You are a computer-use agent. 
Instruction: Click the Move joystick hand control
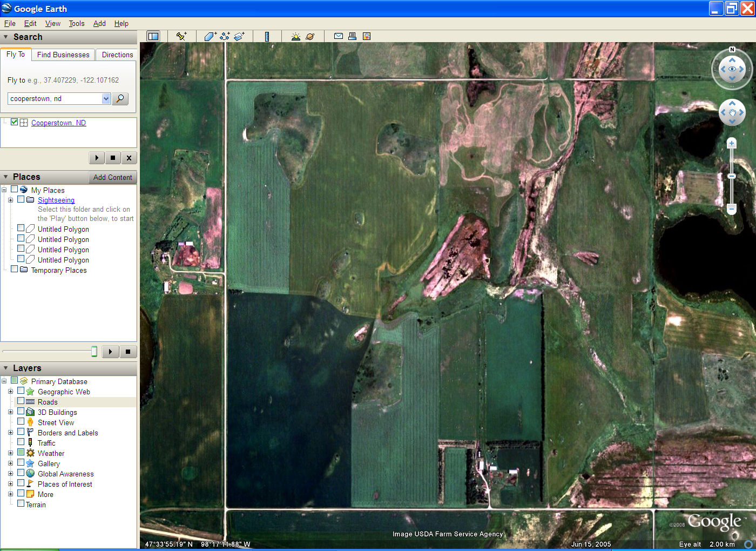[732, 112]
